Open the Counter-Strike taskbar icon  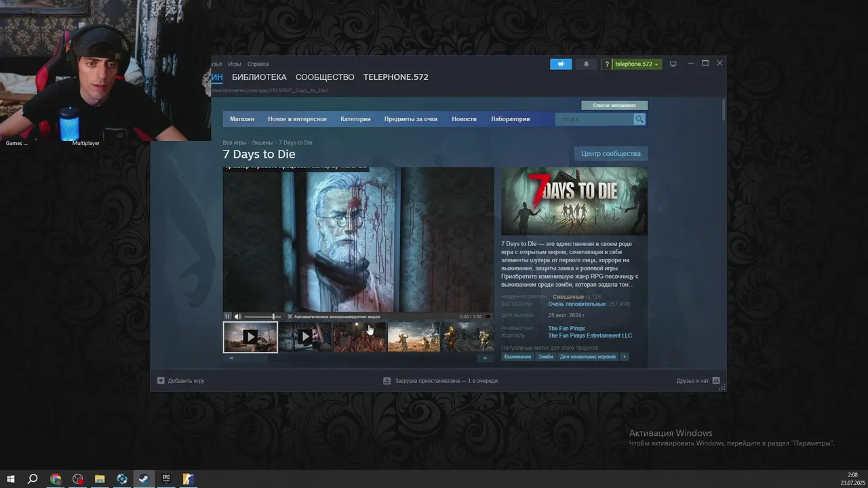[189, 479]
